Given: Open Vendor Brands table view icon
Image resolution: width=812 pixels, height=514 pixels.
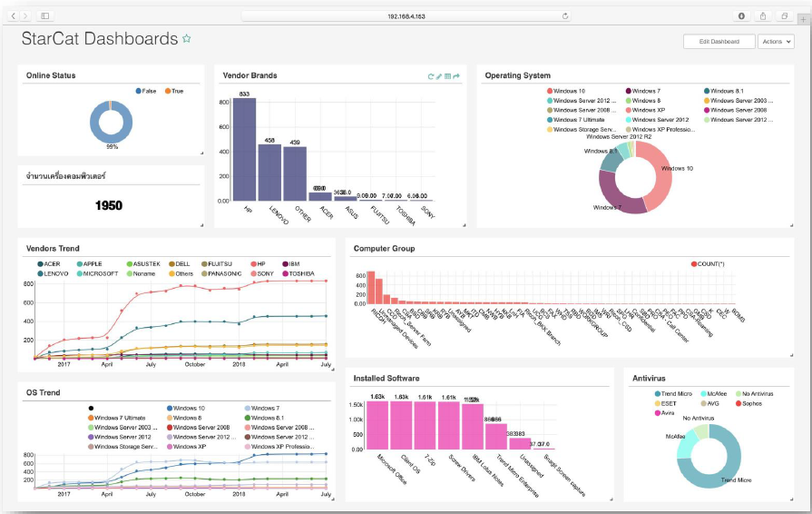Looking at the screenshot, I should pos(447,76).
